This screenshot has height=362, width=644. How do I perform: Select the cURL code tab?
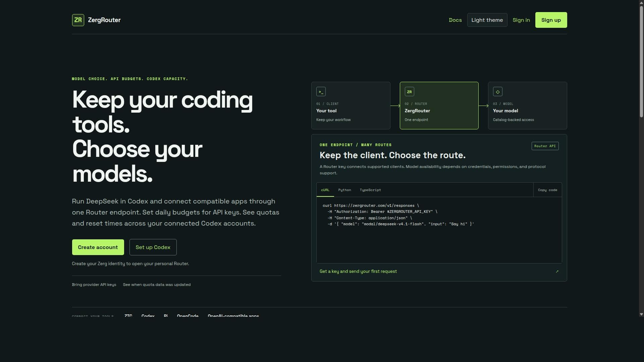pos(325,190)
